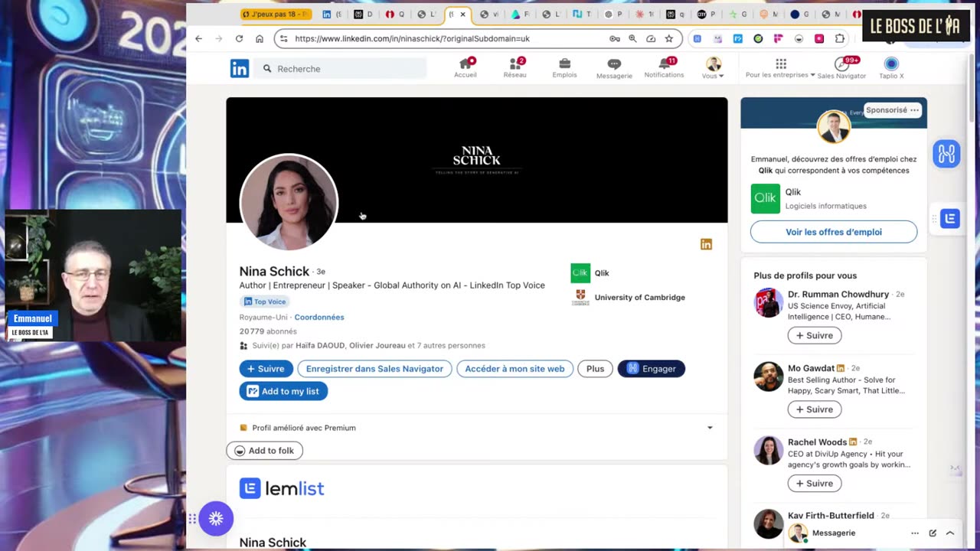Open Mo Gawdat profile picture
Image resolution: width=980 pixels, height=551 pixels.
pyautogui.click(x=768, y=377)
